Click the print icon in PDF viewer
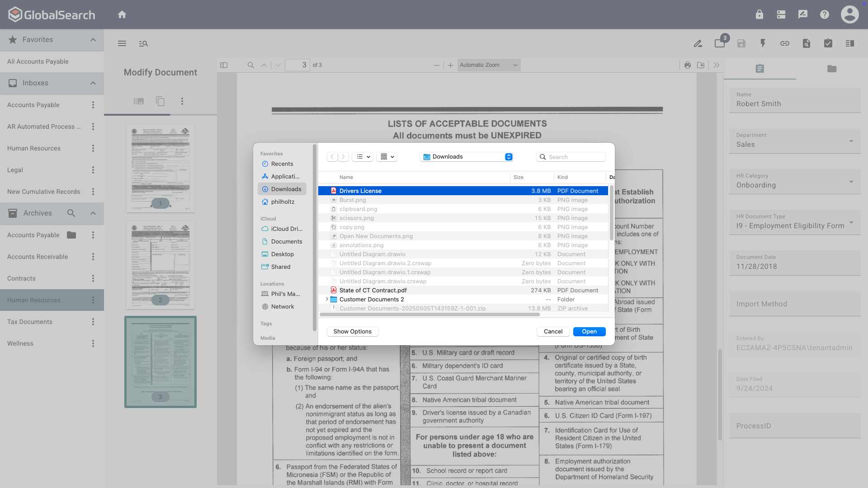This screenshot has width=868, height=488. point(687,65)
